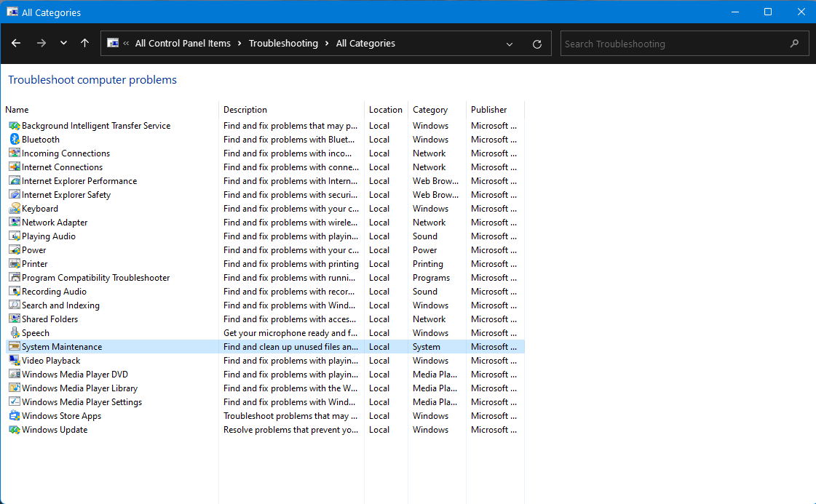Screen dimensions: 816x504
Task: Select the Network Adapter troubleshooter icon
Action: [15, 222]
